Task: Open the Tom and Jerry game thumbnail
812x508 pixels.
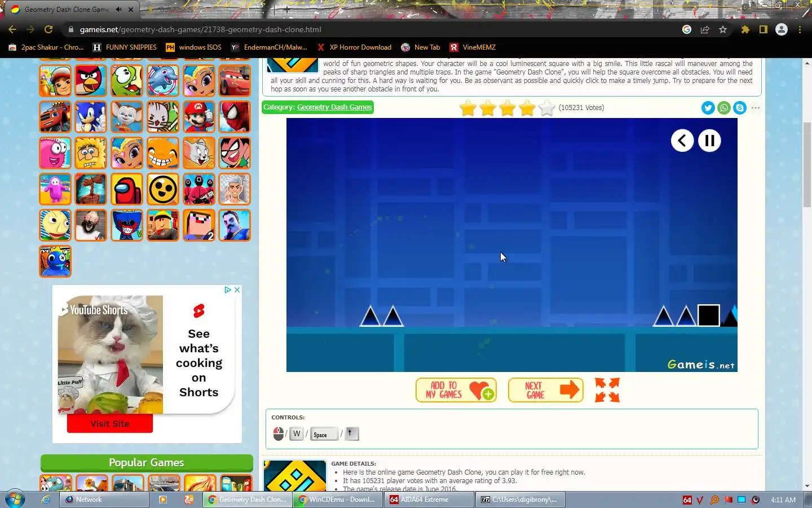Action: point(199,153)
